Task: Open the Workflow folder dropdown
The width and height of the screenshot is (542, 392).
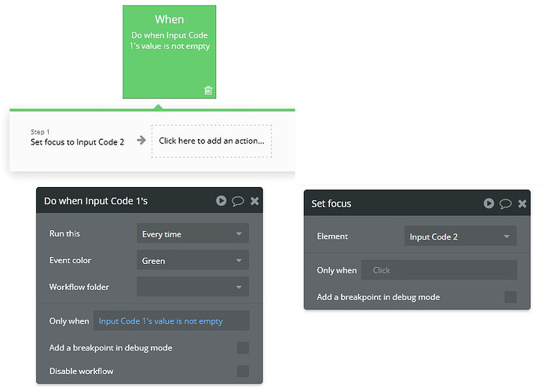Action: click(x=192, y=288)
